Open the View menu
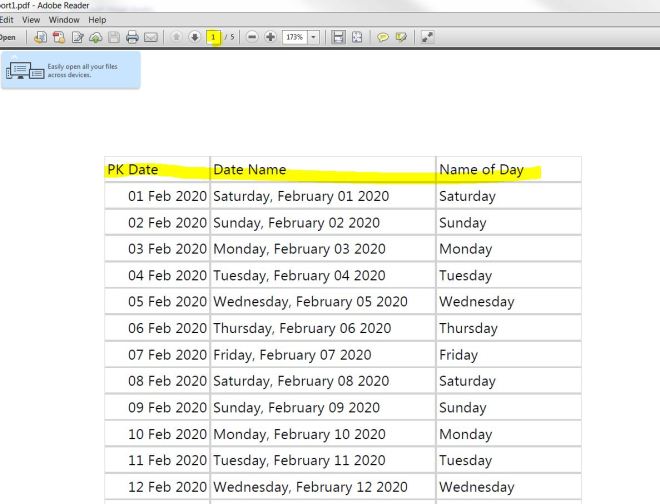This screenshot has width=660, height=504. coord(31,20)
